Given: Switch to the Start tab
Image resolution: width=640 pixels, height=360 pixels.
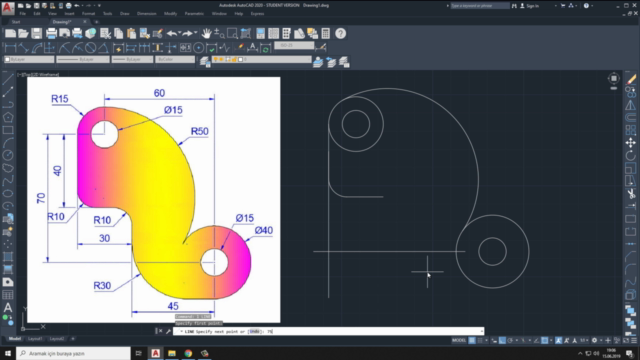Looking at the screenshot, I should tap(16, 22).
